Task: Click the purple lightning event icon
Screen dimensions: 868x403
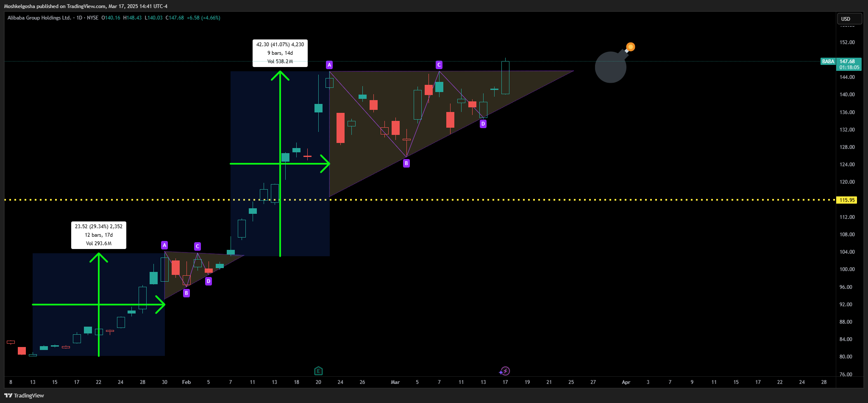Action: tap(504, 371)
